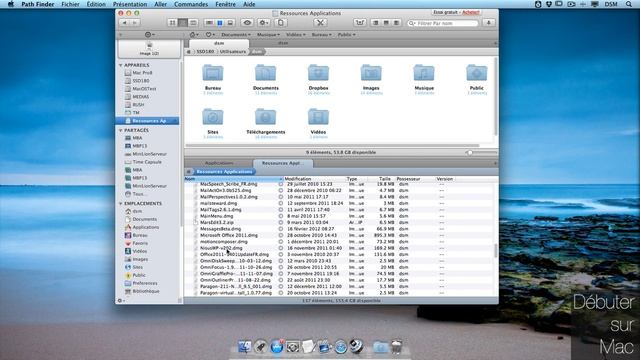
Task: Open the Vidéos dropdown in favorites bar
Action: click(x=296, y=35)
